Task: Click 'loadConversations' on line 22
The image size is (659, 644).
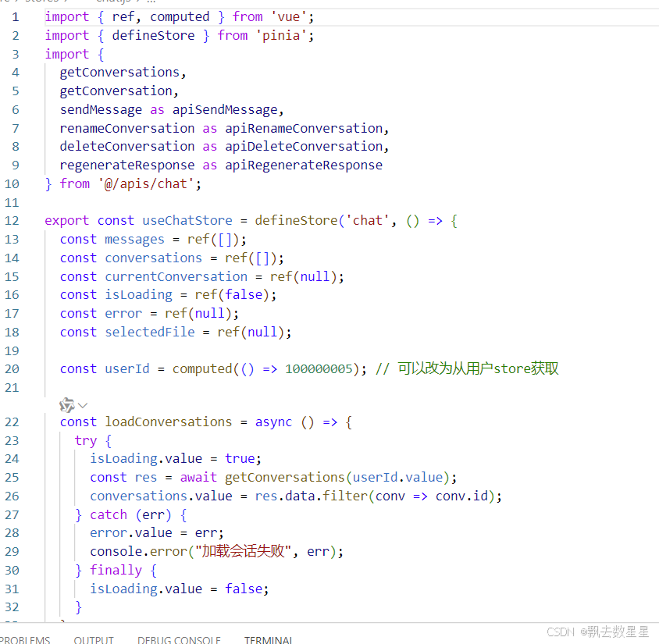Action: [169, 422]
